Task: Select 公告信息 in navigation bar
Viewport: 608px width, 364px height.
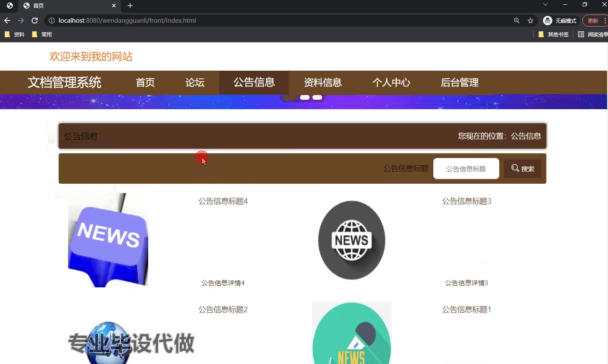Action: tap(254, 83)
